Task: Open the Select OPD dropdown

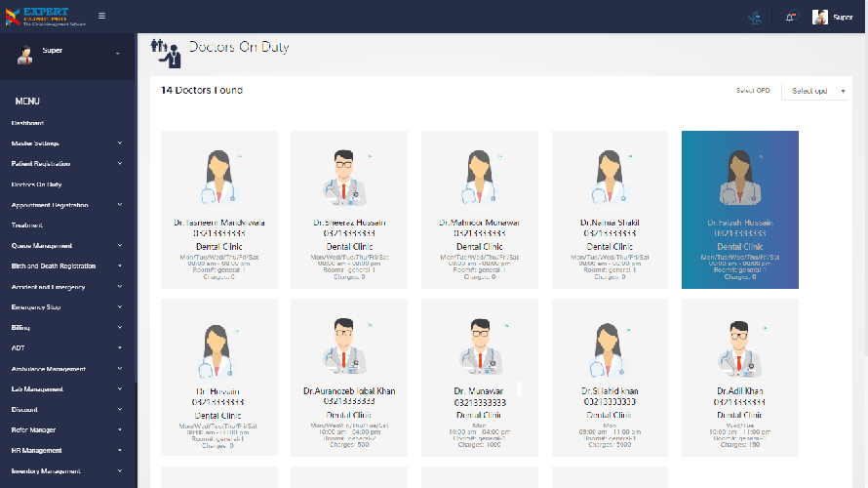Action: click(817, 91)
